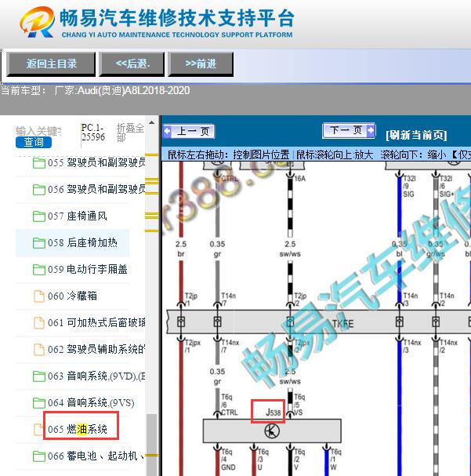The image size is (471, 476).
Task: Click the PC.1-25596 text
Action: coord(92,133)
